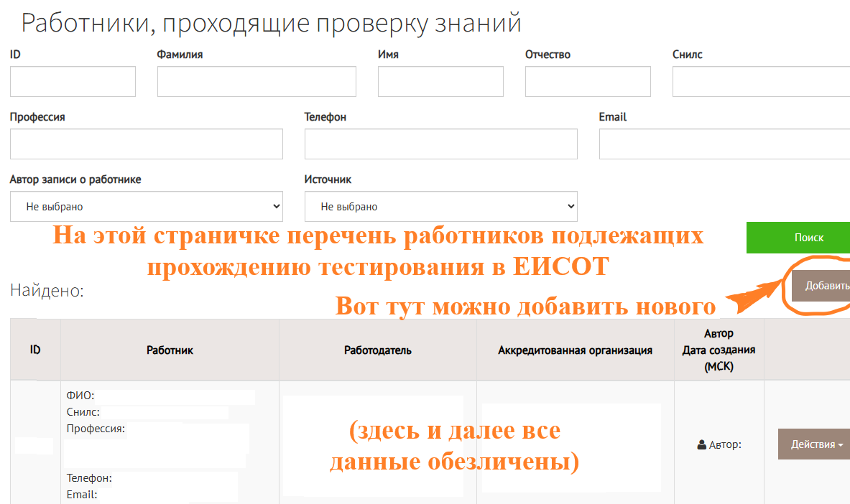Click the page title Работники, проходящие проверку знаний
850x504 pixels.
click(271, 23)
